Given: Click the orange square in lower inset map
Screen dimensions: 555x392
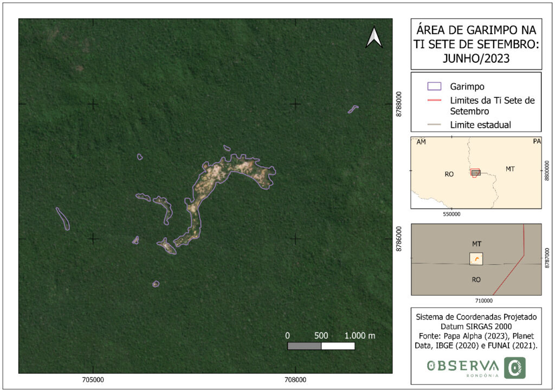Looking at the screenshot, I should pos(476,259).
